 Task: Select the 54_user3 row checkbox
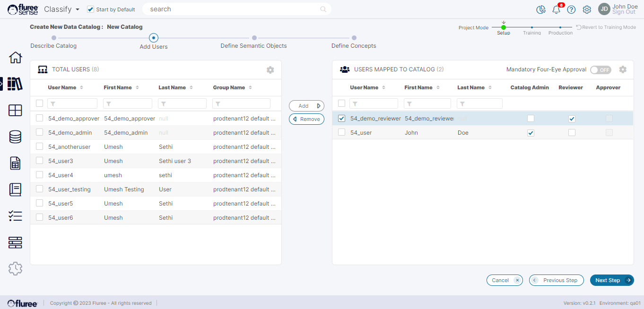click(40, 161)
